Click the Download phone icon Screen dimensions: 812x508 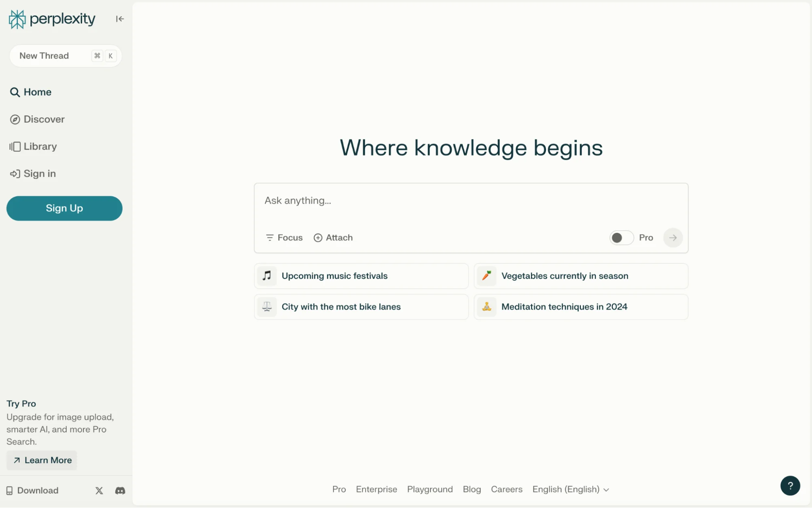9,491
